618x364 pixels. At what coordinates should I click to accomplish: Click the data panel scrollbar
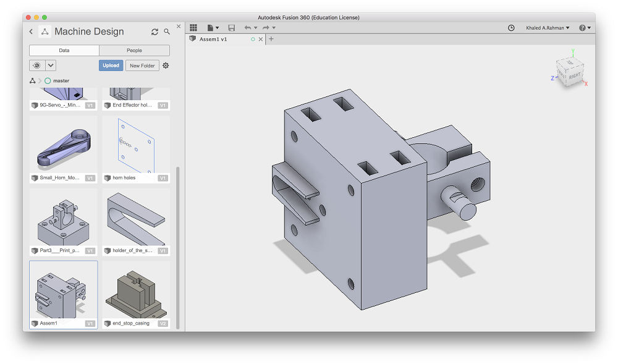point(178,248)
